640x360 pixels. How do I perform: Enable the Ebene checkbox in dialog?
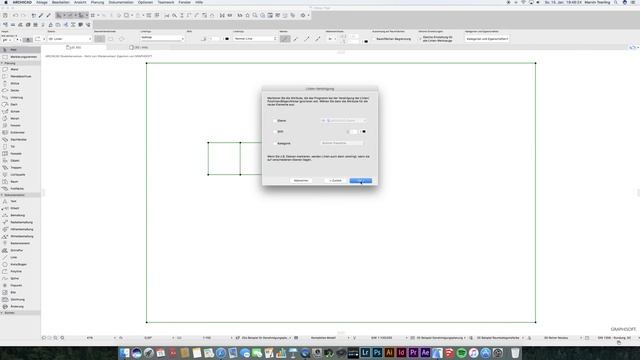275,121
